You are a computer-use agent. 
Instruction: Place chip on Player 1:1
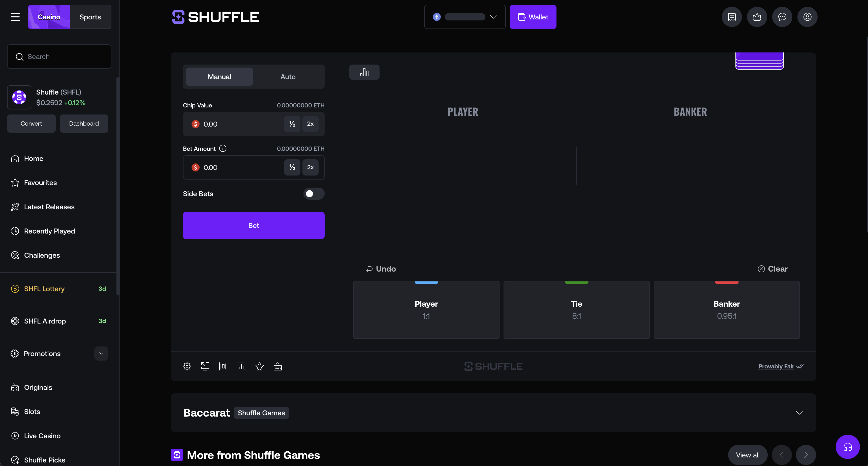pyautogui.click(x=426, y=310)
